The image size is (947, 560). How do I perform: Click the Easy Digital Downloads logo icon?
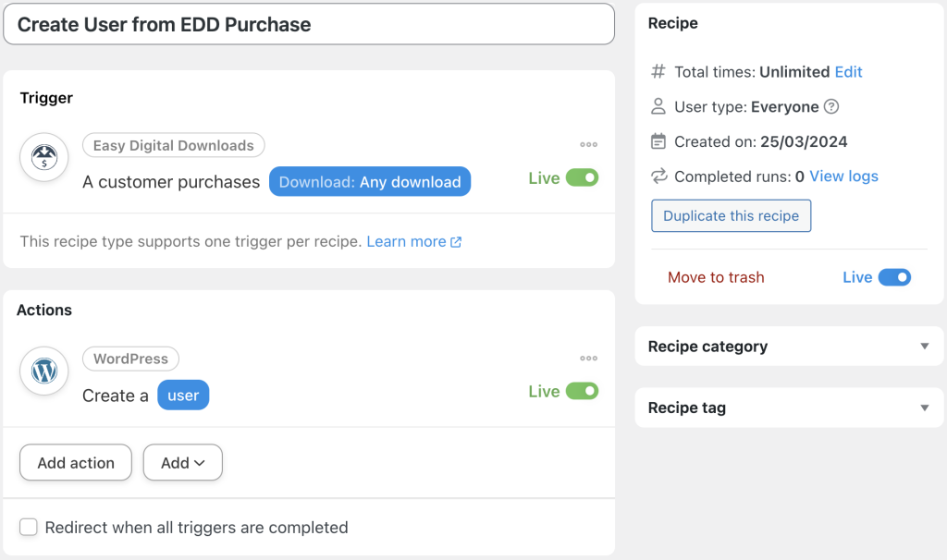(x=43, y=157)
